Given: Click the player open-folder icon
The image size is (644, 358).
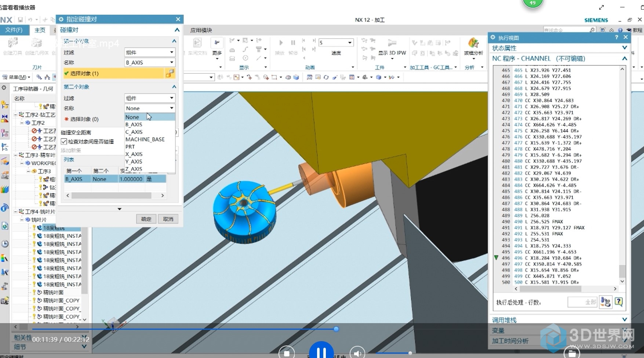Looking at the screenshot, I should (571, 353).
